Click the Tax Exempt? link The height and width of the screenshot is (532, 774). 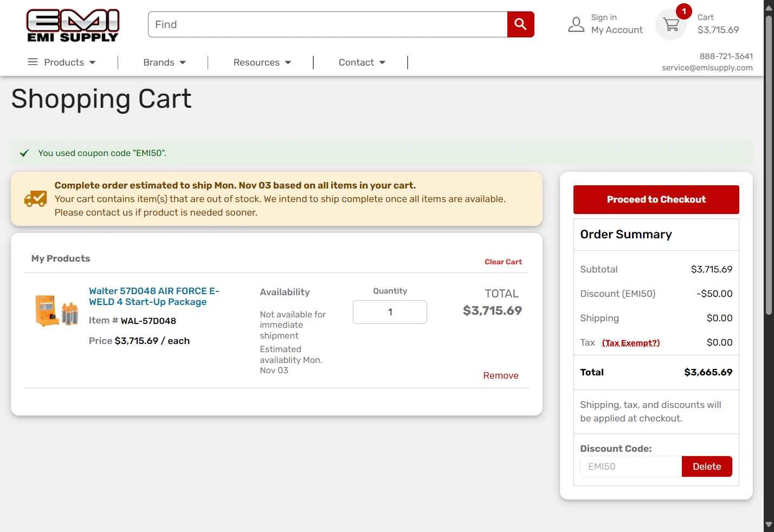[x=631, y=343]
